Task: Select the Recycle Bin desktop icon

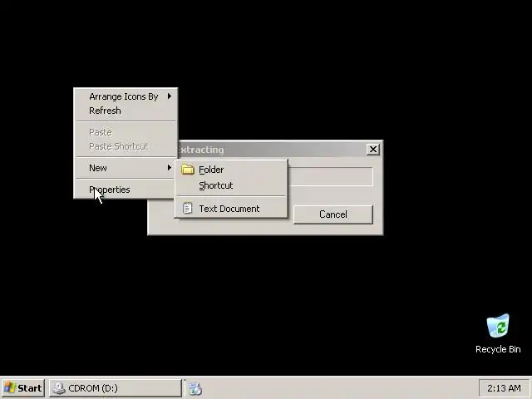Action: (498, 333)
